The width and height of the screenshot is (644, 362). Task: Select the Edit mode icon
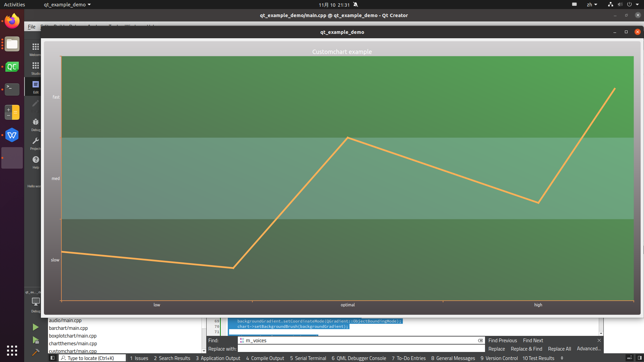pyautogui.click(x=35, y=86)
